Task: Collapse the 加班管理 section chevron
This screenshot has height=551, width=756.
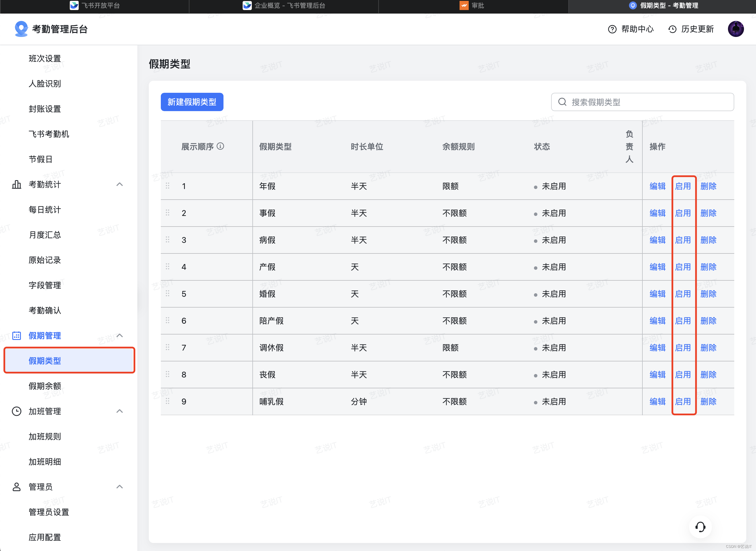Action: pyautogui.click(x=120, y=411)
